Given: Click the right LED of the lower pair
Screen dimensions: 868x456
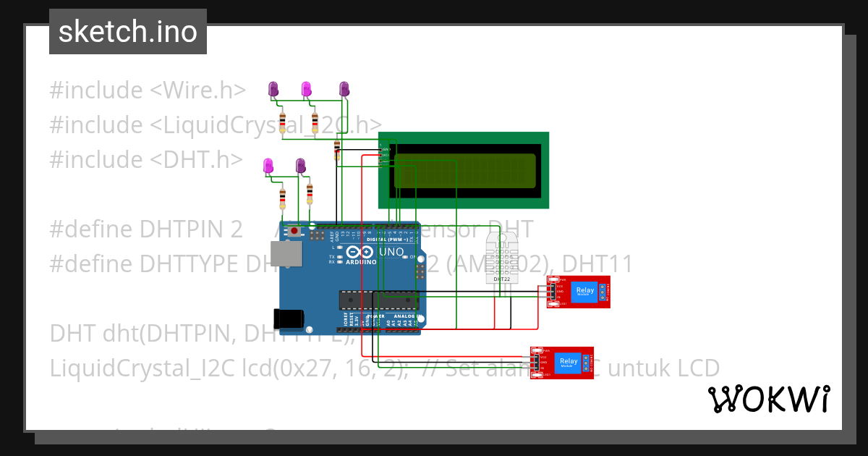Looking at the screenshot, I should click(x=301, y=165).
